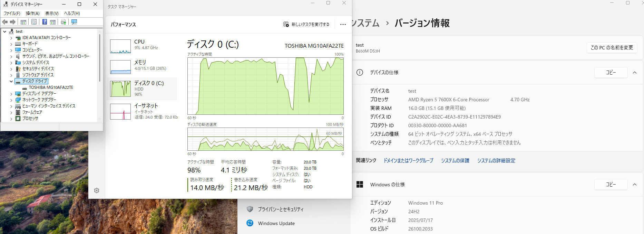Click the ディスプレイ アダプター category icon
Screen dimensions: 644x234
18,94
